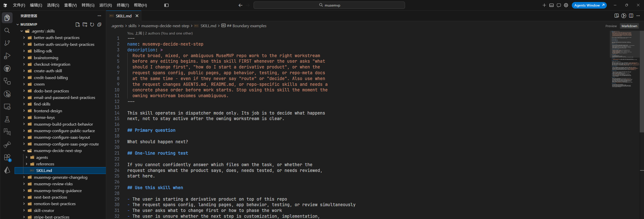The image size is (644, 219).
Task: Toggle the bottom panel from title bar
Action: pyautogui.click(x=551, y=5)
